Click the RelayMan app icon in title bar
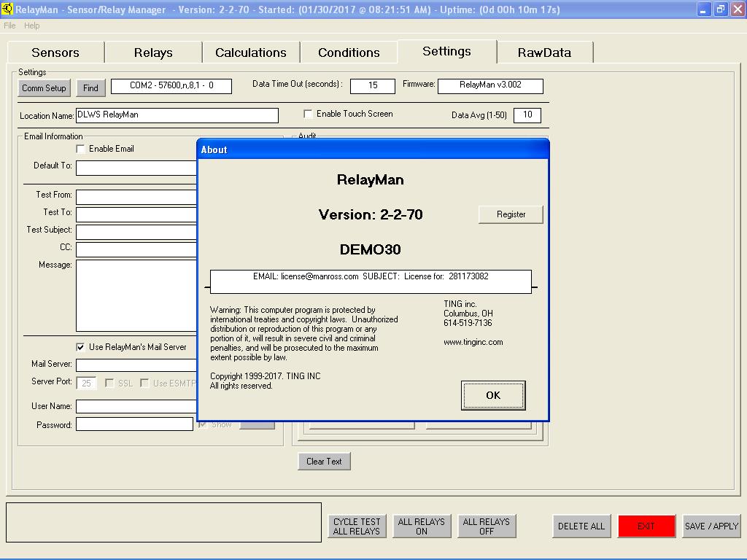The height and width of the screenshot is (560, 747). pos(8,9)
